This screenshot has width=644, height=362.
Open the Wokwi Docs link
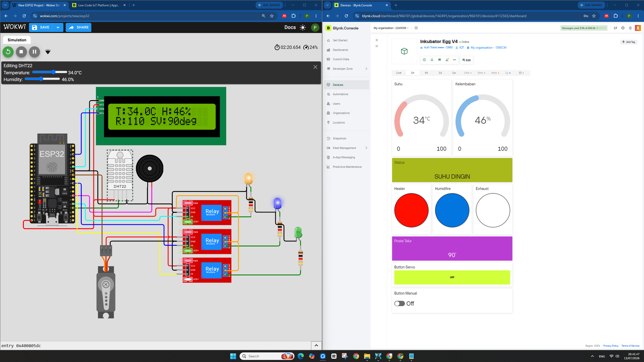tap(290, 27)
